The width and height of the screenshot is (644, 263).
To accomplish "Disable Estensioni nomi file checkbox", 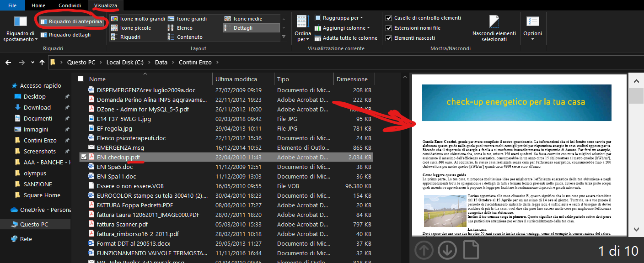I will tap(389, 28).
